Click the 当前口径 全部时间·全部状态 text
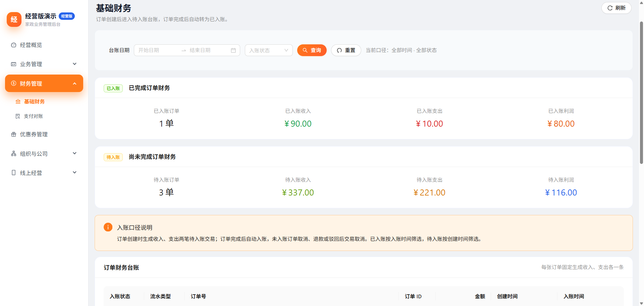Image resolution: width=644 pixels, height=306 pixels. (x=401, y=50)
